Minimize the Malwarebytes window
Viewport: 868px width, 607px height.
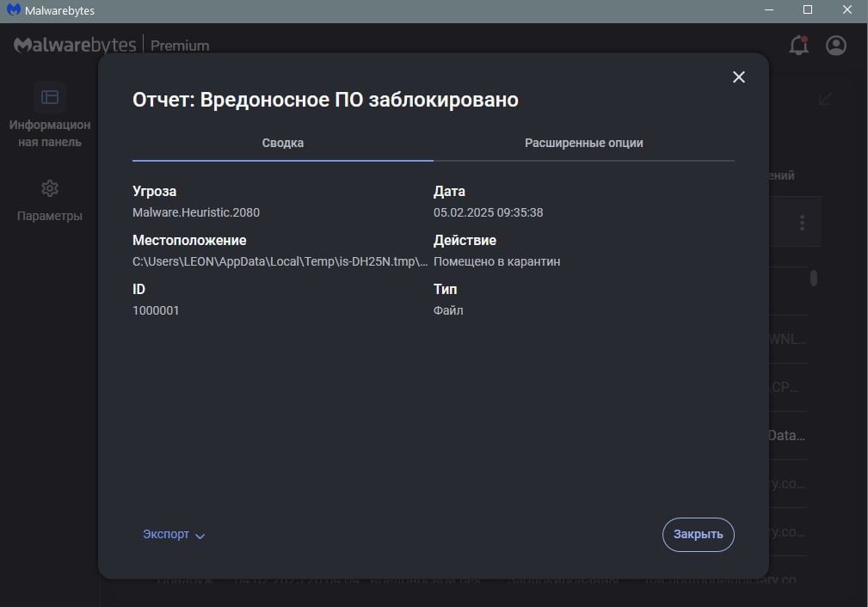[768, 10]
